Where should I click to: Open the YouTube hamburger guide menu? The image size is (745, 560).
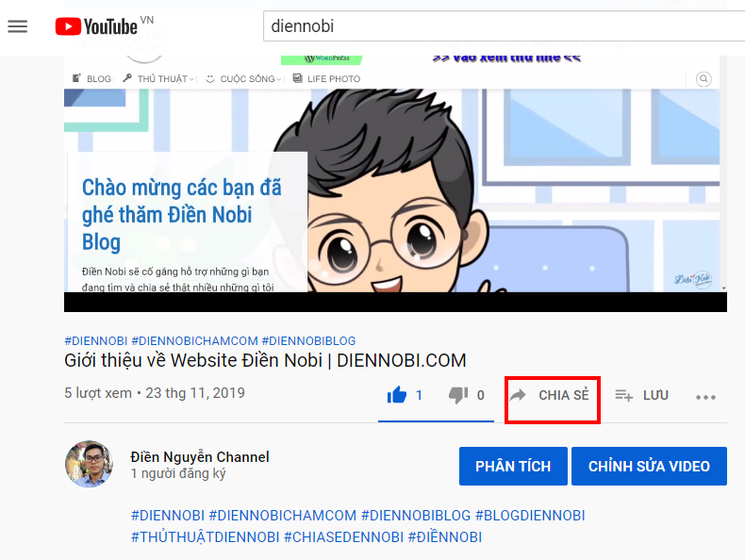click(18, 26)
